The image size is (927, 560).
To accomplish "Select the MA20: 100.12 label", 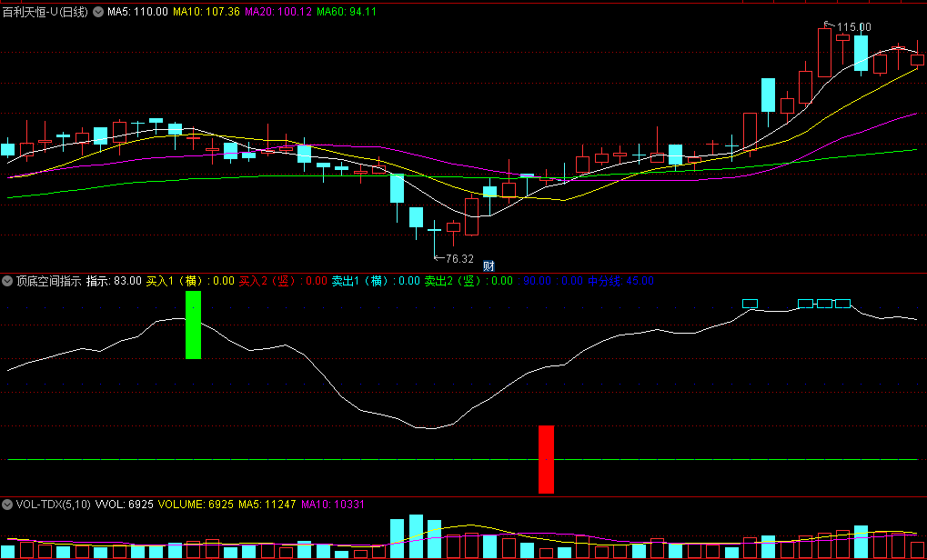I will (x=277, y=11).
